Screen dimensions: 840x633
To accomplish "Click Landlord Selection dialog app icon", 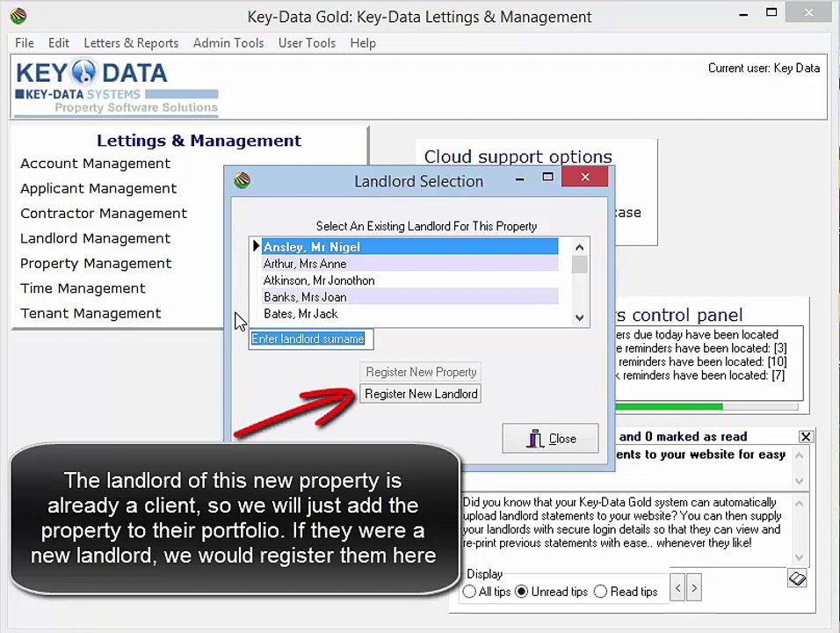I will [243, 180].
